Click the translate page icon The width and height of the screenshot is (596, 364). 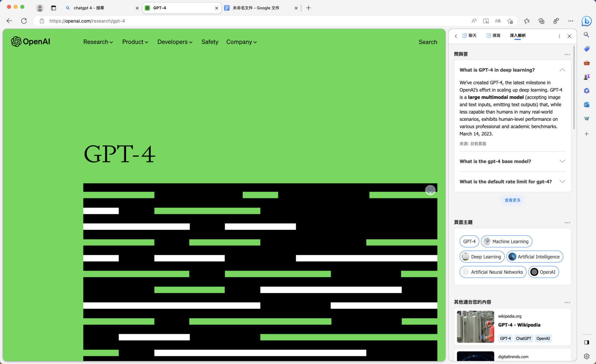click(x=498, y=21)
